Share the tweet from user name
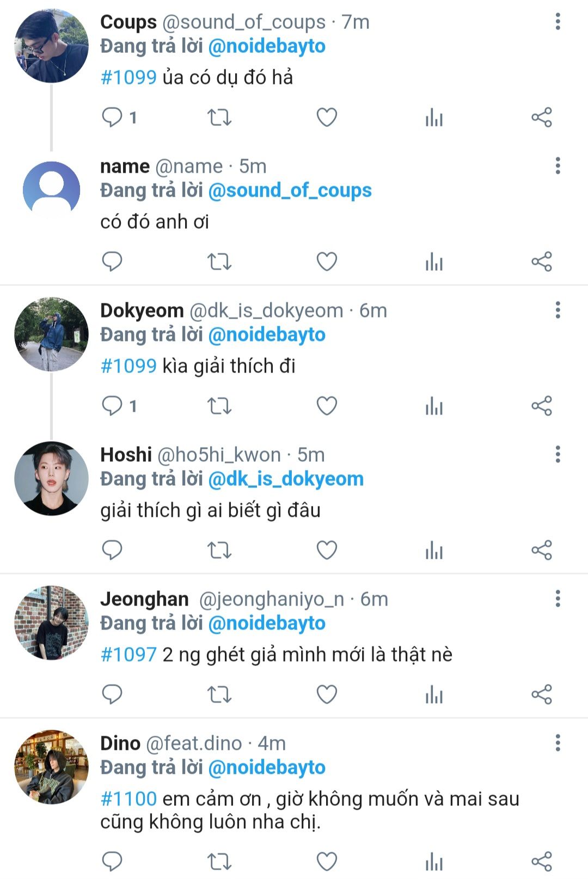 (x=542, y=261)
